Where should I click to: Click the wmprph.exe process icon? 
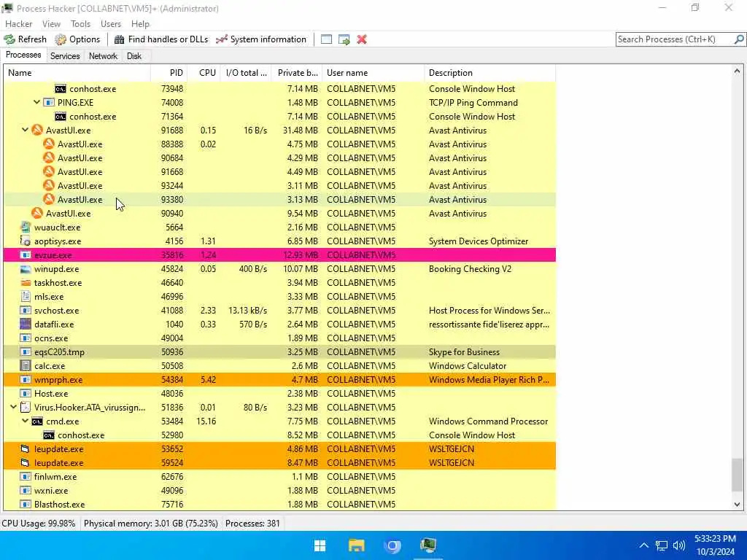point(26,379)
